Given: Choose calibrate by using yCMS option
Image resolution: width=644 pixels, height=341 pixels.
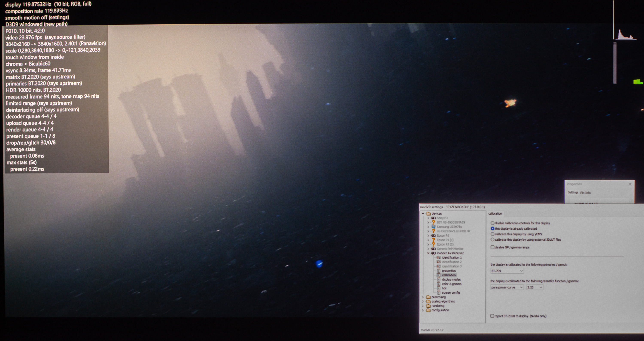Looking at the screenshot, I should click(x=492, y=234).
